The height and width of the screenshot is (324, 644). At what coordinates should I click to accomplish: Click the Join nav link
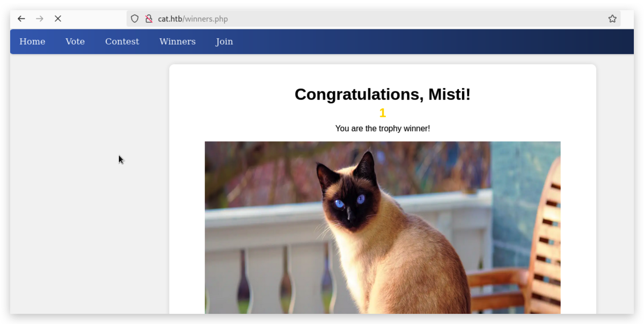click(x=224, y=41)
